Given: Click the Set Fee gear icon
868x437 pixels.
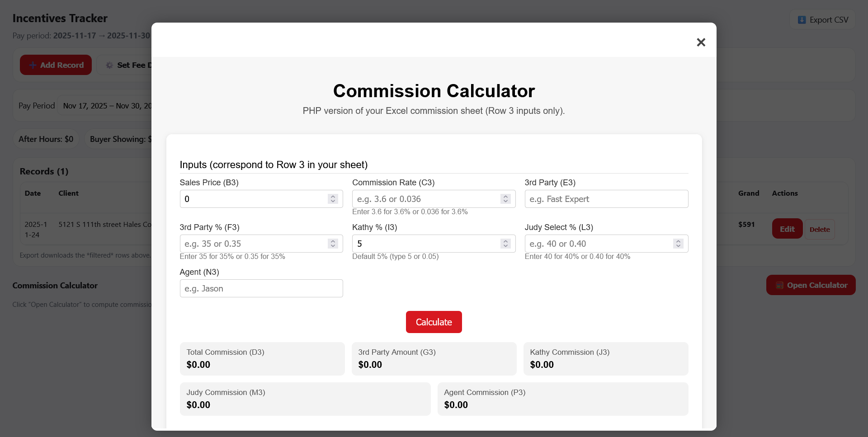Looking at the screenshot, I should tap(109, 65).
